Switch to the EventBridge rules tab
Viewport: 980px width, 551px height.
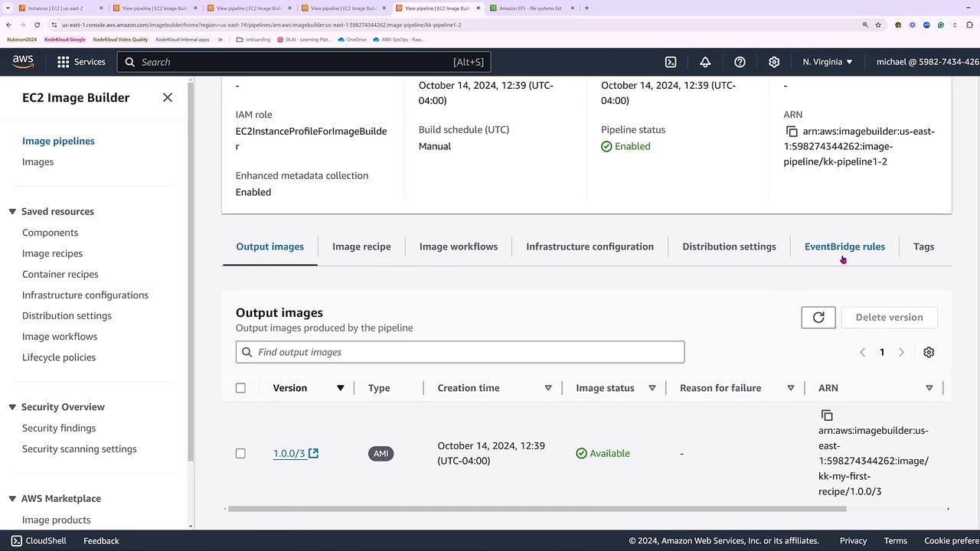[x=844, y=246]
